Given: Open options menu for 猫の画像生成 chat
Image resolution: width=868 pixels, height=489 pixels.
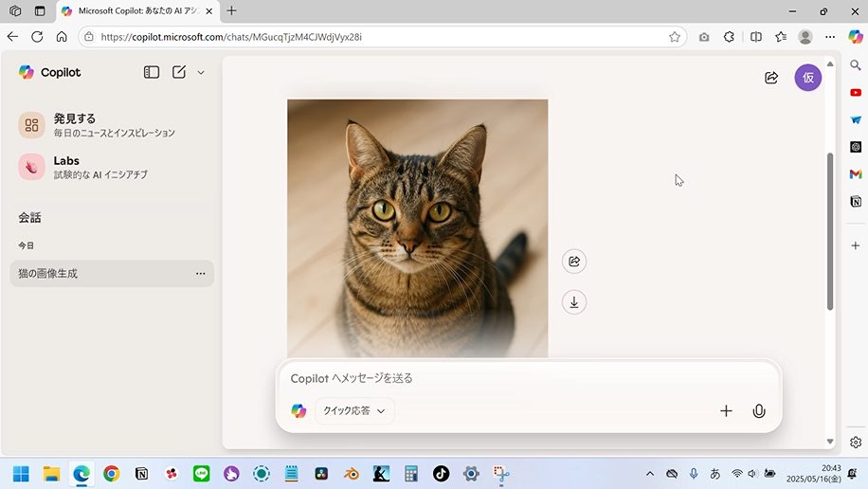Looking at the screenshot, I should (x=200, y=274).
